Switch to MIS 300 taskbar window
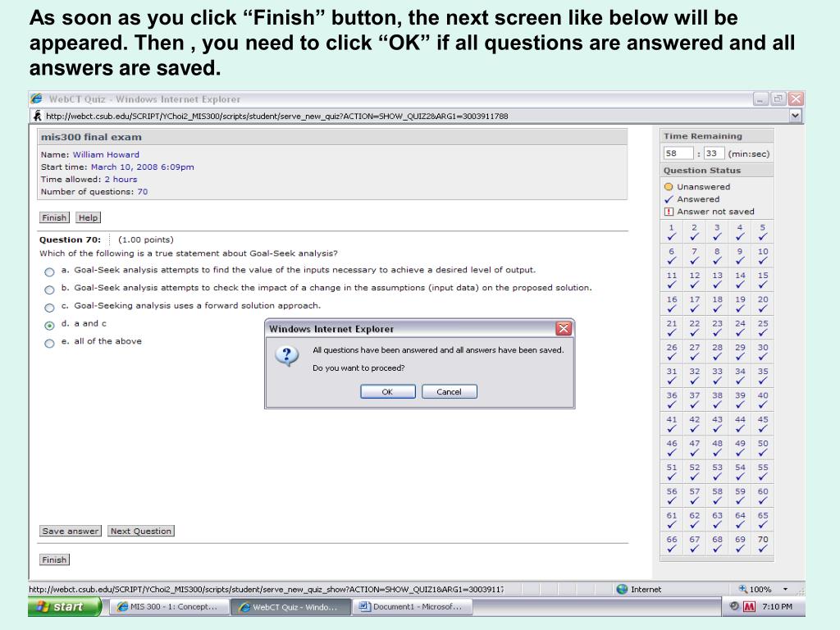This screenshot has height=630, width=840. [x=168, y=606]
